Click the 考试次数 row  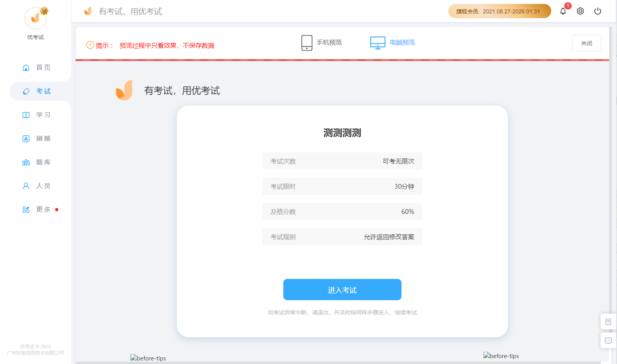pyautogui.click(x=342, y=161)
